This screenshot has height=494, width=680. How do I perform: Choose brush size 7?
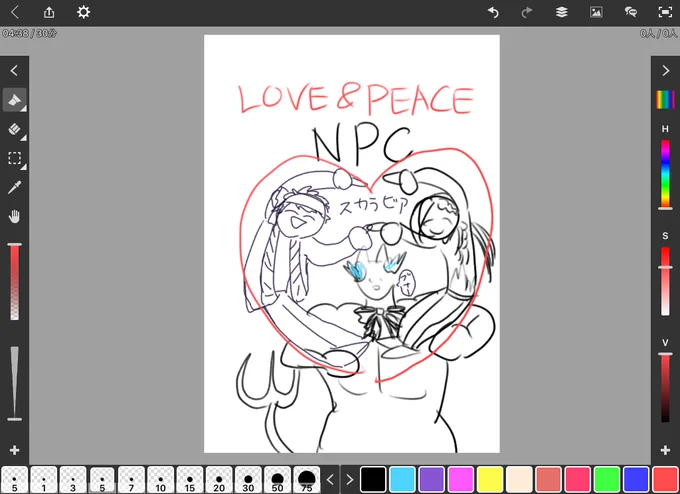pos(131,480)
